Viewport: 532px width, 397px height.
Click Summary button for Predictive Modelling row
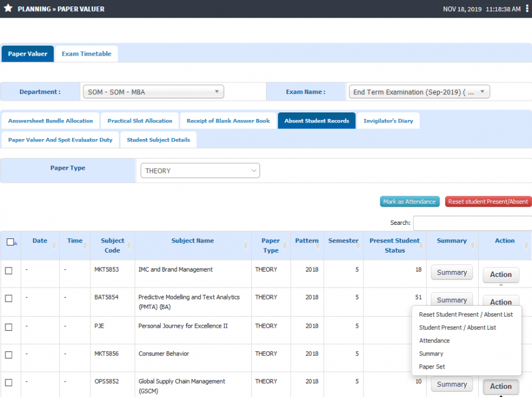click(x=452, y=299)
